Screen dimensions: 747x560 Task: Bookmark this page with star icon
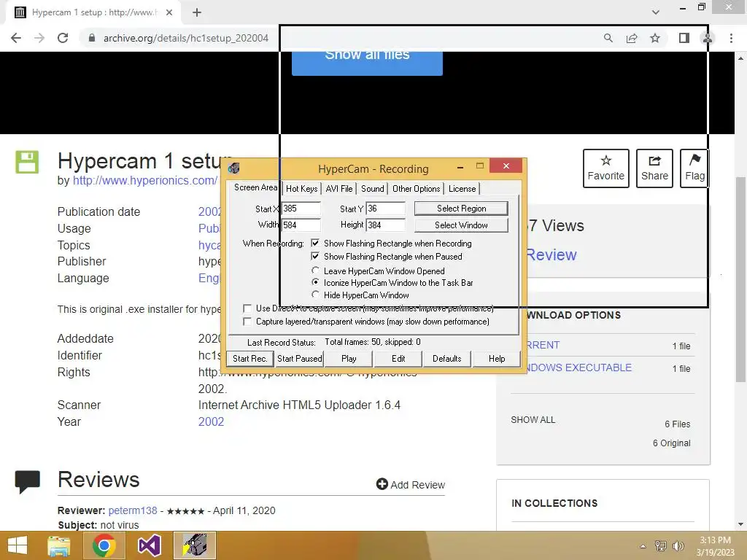(655, 38)
